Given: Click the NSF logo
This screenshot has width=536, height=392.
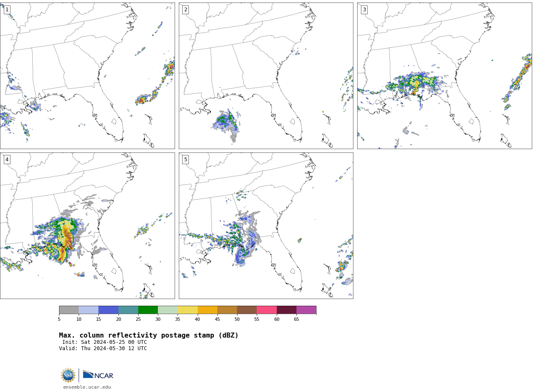Looking at the screenshot, I should click(68, 375).
